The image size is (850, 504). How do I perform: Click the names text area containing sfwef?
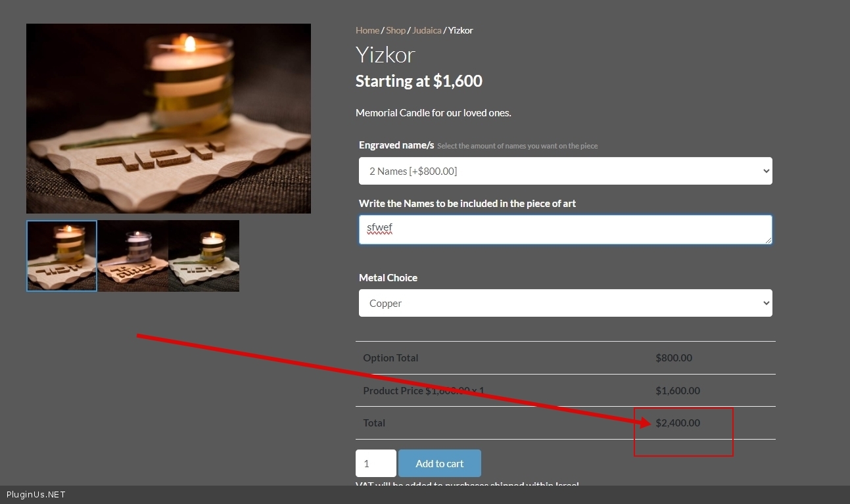[565, 229]
